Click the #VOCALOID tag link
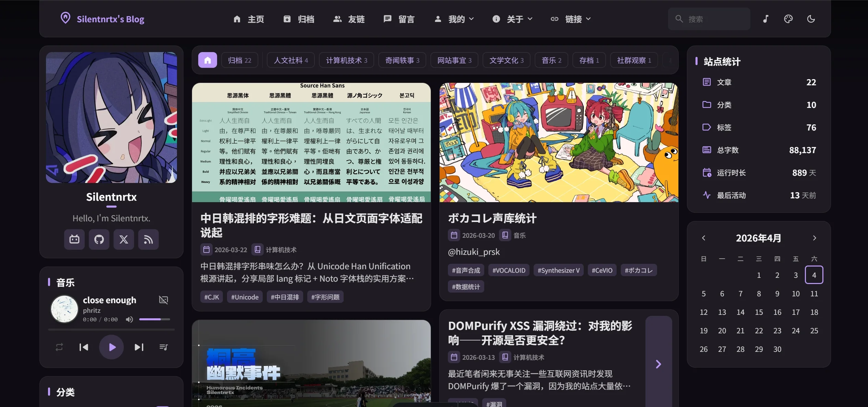Screen dimensions: 868x407 [509, 270]
